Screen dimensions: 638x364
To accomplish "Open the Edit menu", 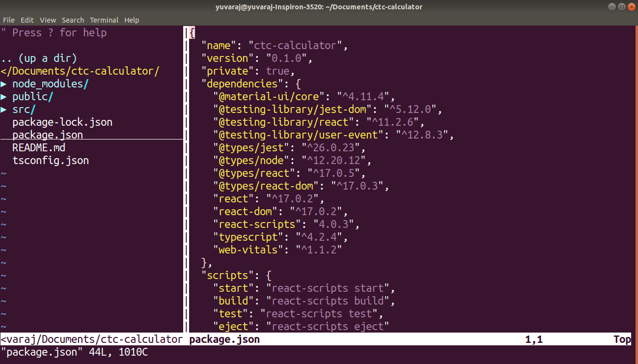I will click(x=27, y=20).
